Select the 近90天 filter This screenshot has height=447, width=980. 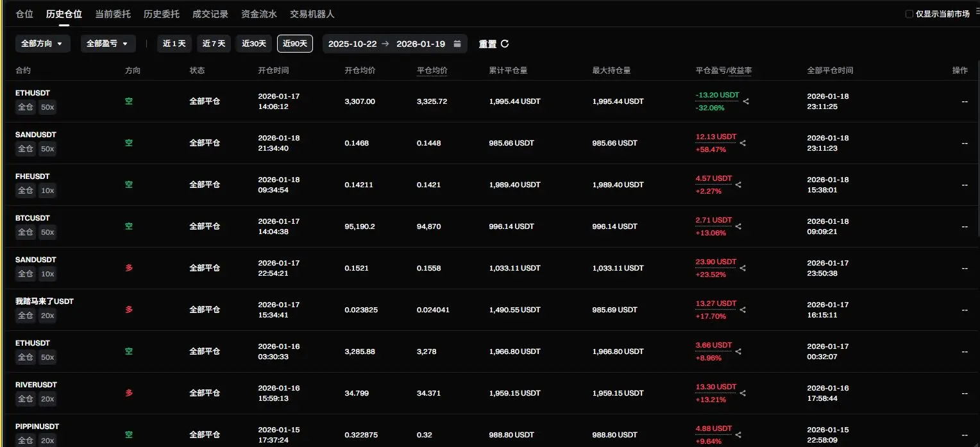[295, 44]
